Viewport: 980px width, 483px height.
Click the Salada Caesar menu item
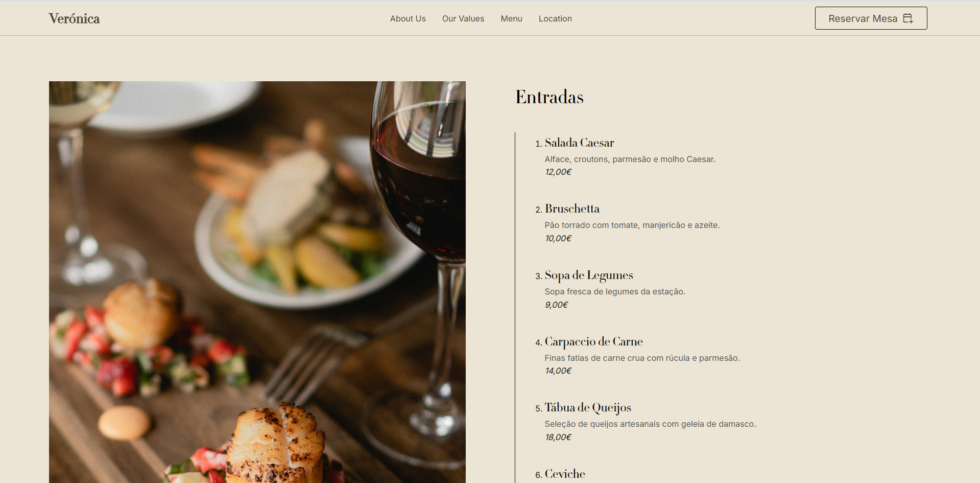(x=579, y=143)
